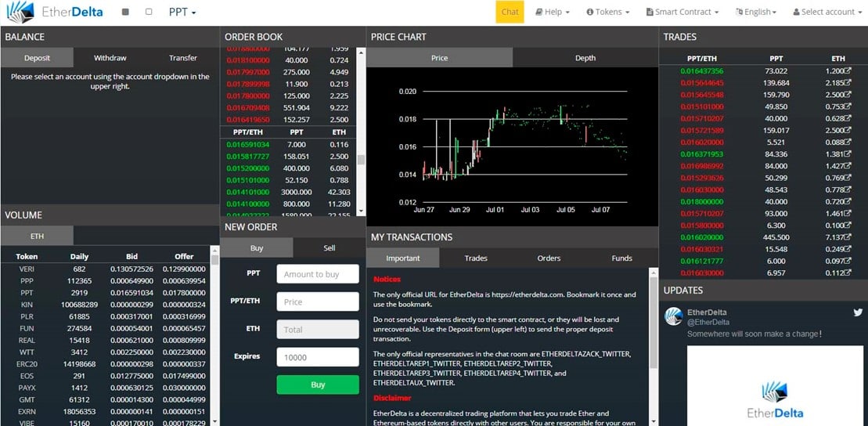Image resolution: width=868 pixels, height=426 pixels.
Task: Open external link for the 0.088 ETH trade
Action: point(848,143)
